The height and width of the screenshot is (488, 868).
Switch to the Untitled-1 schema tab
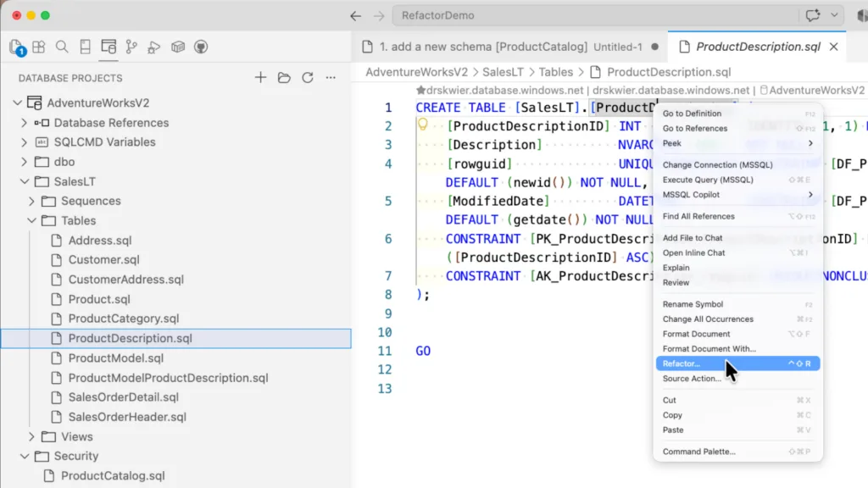[509, 47]
